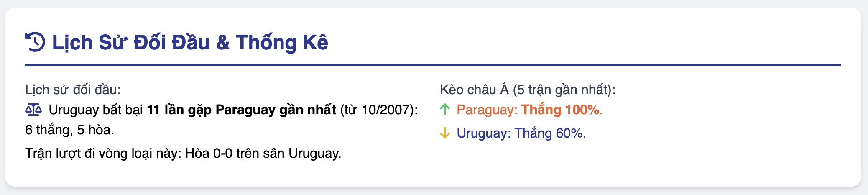The width and height of the screenshot is (868, 195).
Task: Select the heading Lịch Sử Đối Đầu & Thống Kê
Action: click(190, 42)
